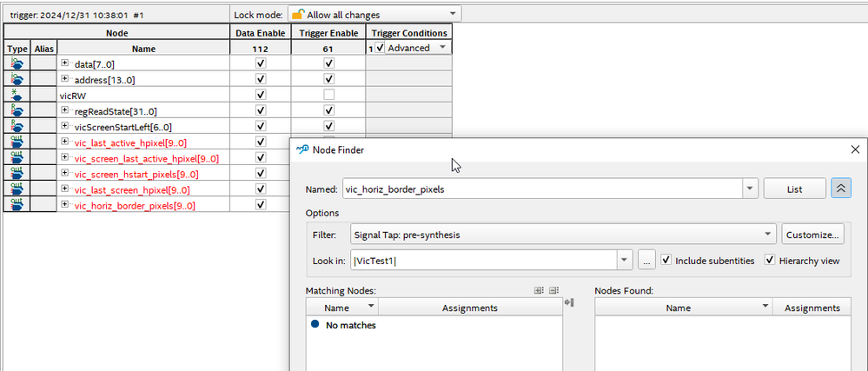Image resolution: width=868 pixels, height=371 pixels.
Task: Click the Customize... button
Action: [x=813, y=235]
